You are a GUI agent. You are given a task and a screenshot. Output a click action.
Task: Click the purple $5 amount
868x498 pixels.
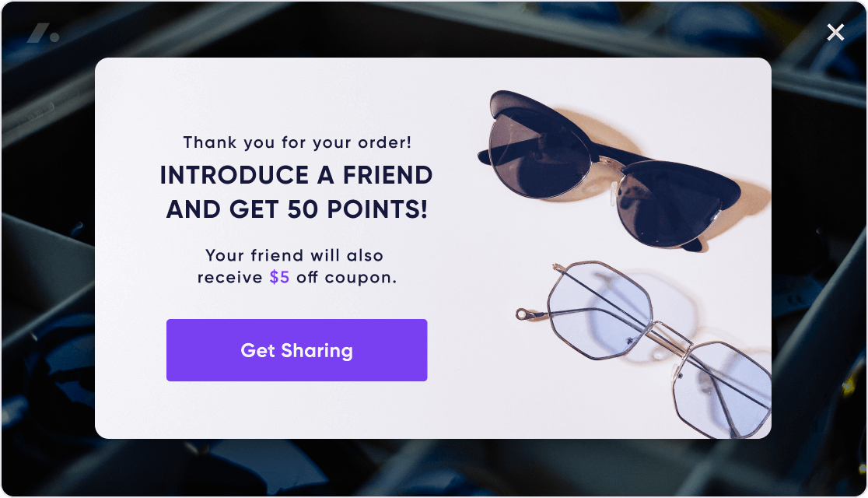[279, 277]
